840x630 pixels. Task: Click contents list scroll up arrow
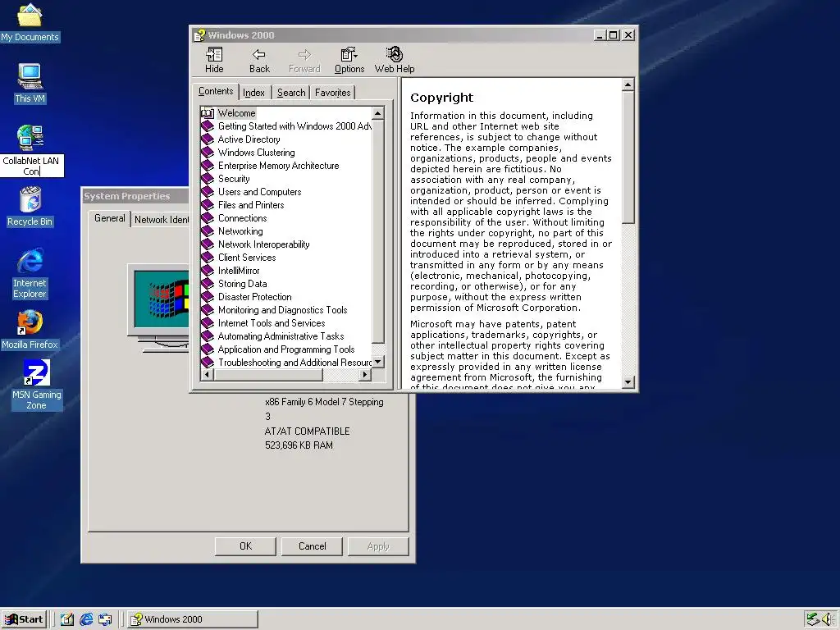[377, 113]
